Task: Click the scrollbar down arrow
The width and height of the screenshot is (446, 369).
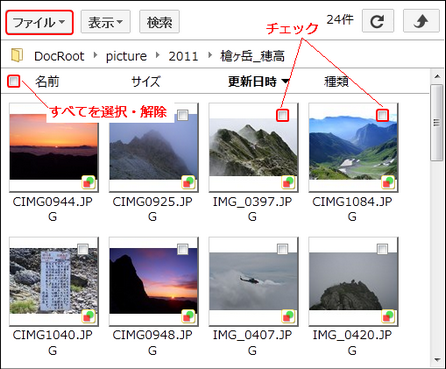Action: 437,360
